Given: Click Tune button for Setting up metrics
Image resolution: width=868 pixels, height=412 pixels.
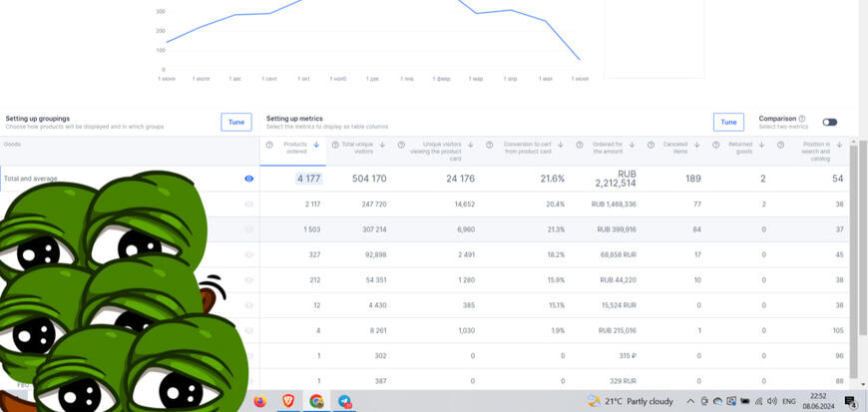Looking at the screenshot, I should pyautogui.click(x=728, y=122).
